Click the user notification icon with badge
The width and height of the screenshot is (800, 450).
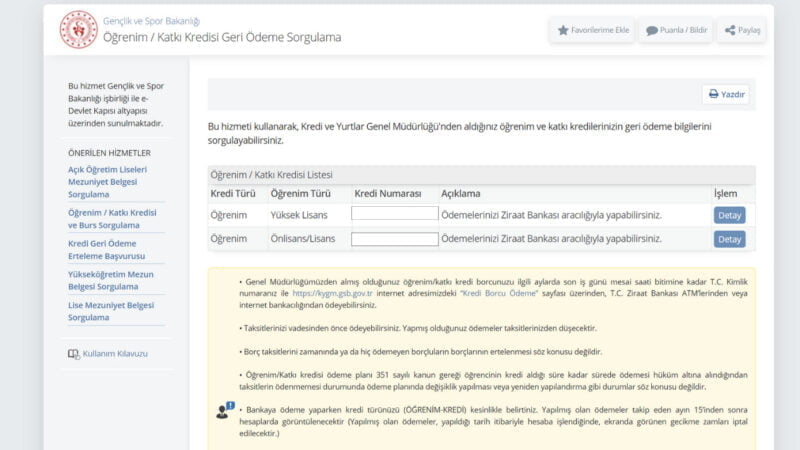(223, 410)
